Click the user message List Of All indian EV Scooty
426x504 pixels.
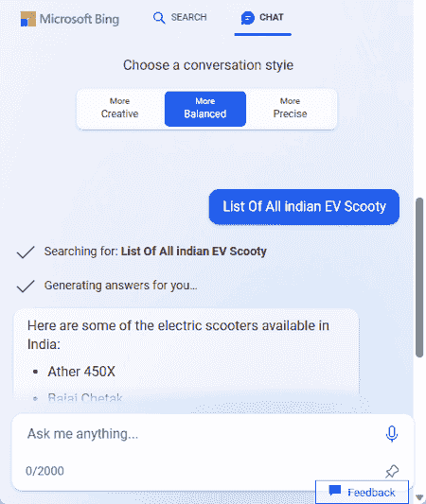pos(304,207)
